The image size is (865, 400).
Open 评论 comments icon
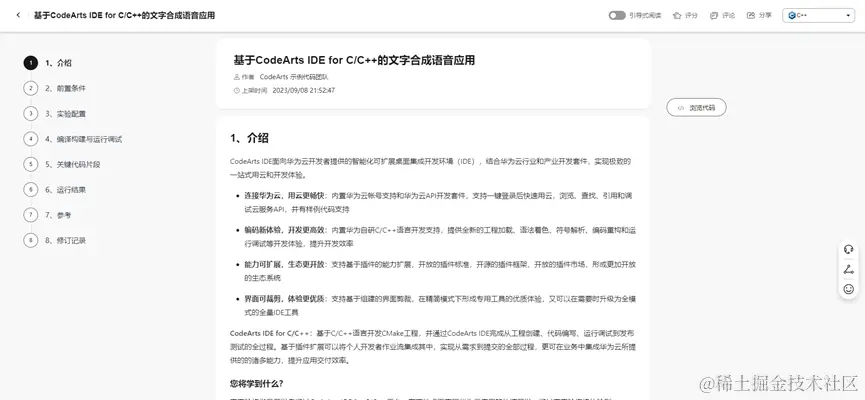[x=714, y=15]
